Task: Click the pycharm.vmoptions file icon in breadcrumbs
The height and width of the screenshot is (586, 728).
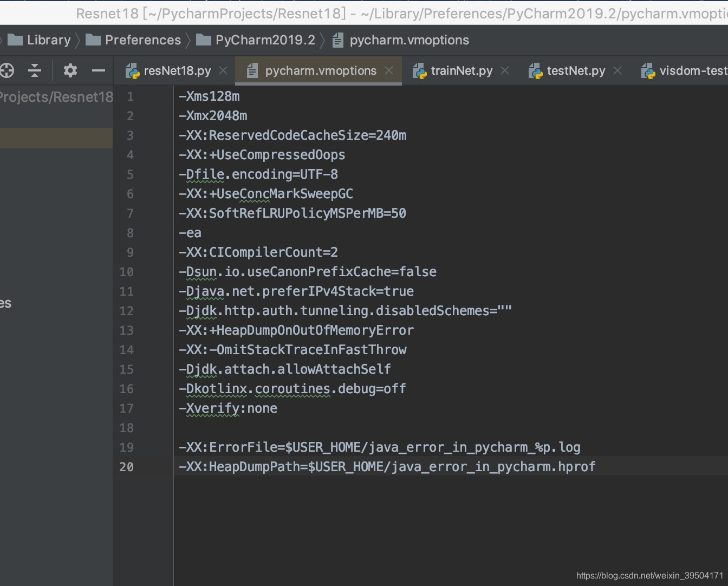Action: pos(339,40)
